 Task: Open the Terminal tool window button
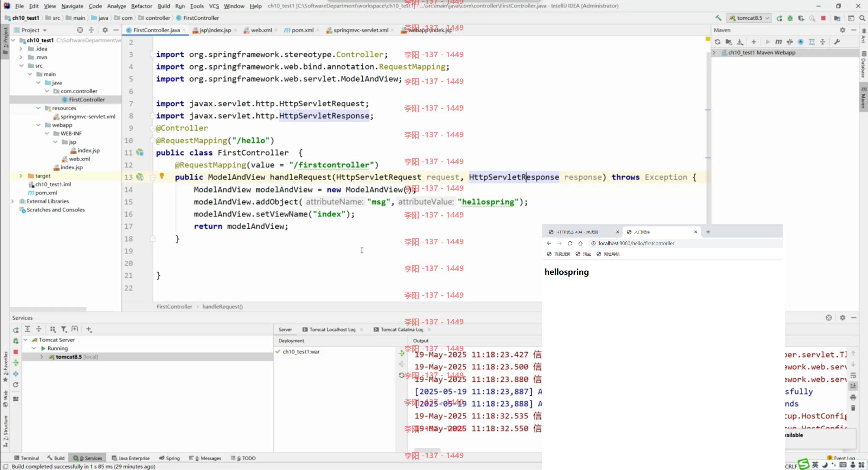[x=26, y=458]
